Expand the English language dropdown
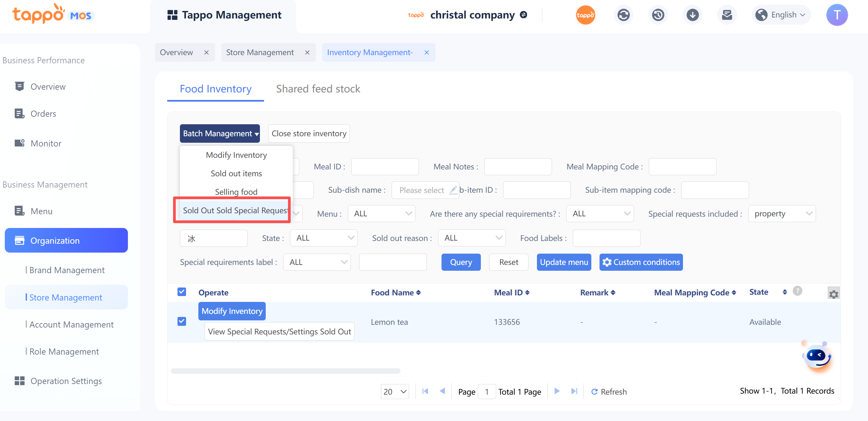 [x=782, y=15]
